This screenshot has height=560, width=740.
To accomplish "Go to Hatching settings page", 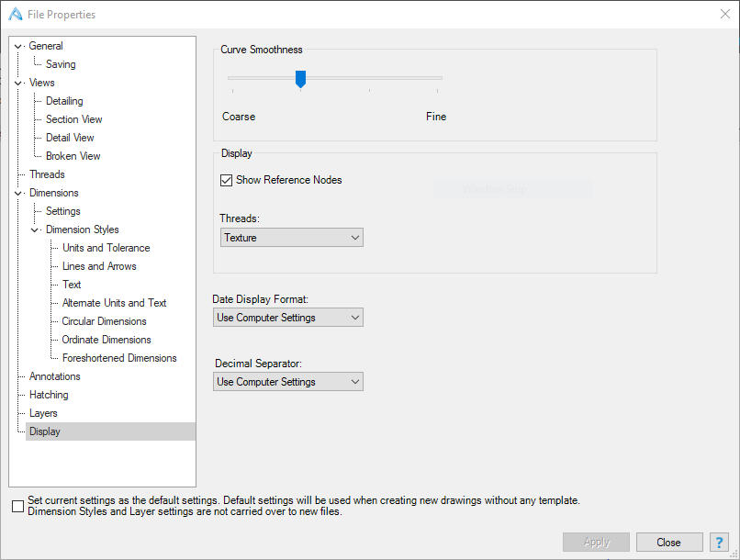I will [49, 395].
